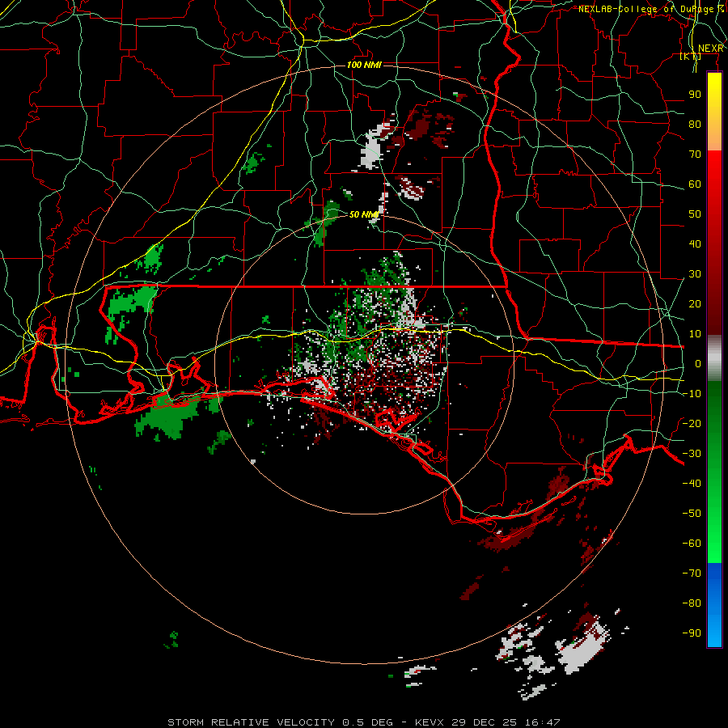The width and height of the screenshot is (728, 728).
Task: Click the "16:47" timestamp
Action: tap(543, 722)
